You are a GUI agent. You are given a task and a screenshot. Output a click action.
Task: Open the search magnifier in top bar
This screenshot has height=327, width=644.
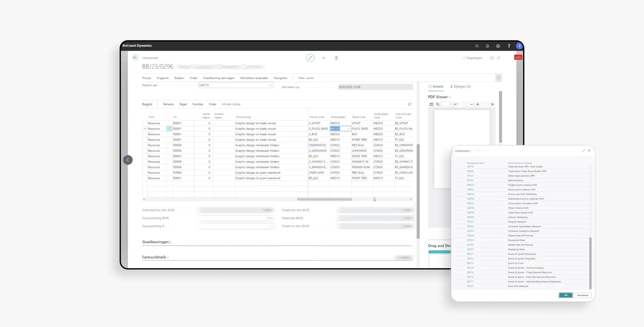pos(477,46)
